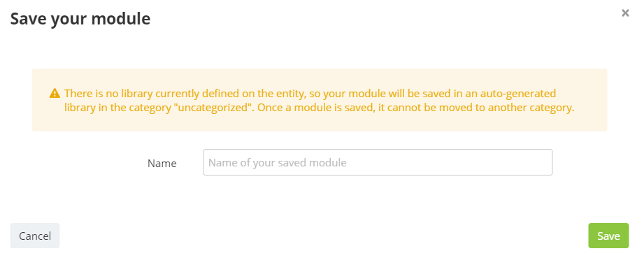Image resolution: width=644 pixels, height=258 pixels.
Task: Click the "auto-generated" text in the warning
Action: (520, 94)
